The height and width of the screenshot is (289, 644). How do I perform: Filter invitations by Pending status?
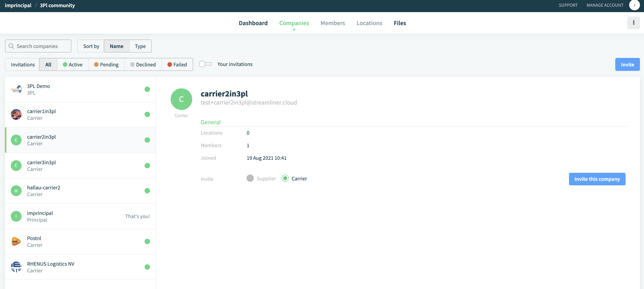coord(106,64)
